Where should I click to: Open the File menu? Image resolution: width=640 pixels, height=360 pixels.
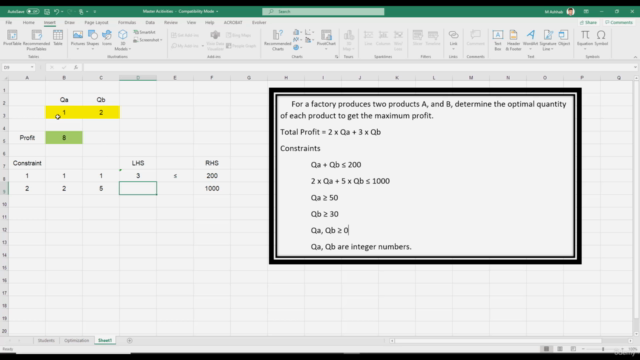pos(9,22)
